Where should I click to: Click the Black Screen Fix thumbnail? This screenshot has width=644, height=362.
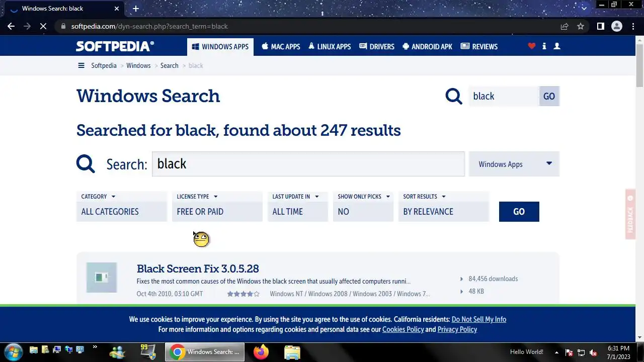pos(102,278)
